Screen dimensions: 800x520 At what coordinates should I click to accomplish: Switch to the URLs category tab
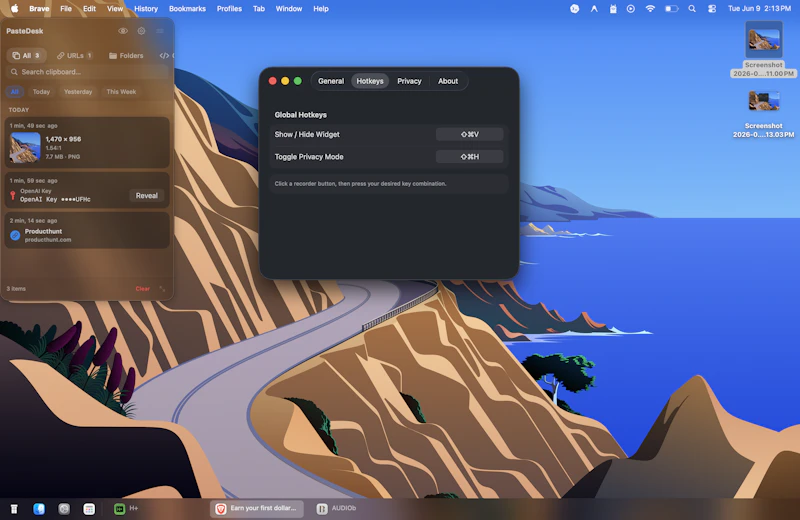(x=74, y=56)
